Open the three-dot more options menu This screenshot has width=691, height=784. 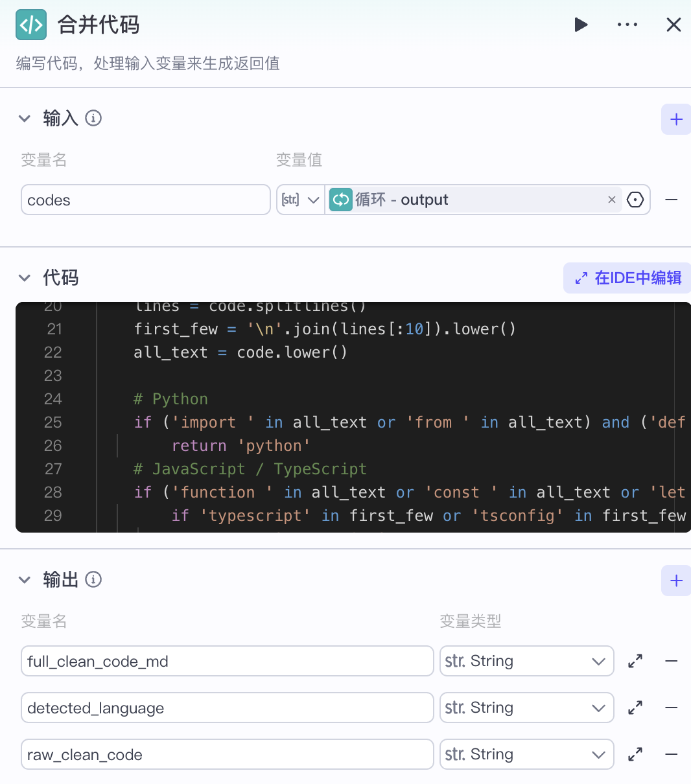point(627,25)
